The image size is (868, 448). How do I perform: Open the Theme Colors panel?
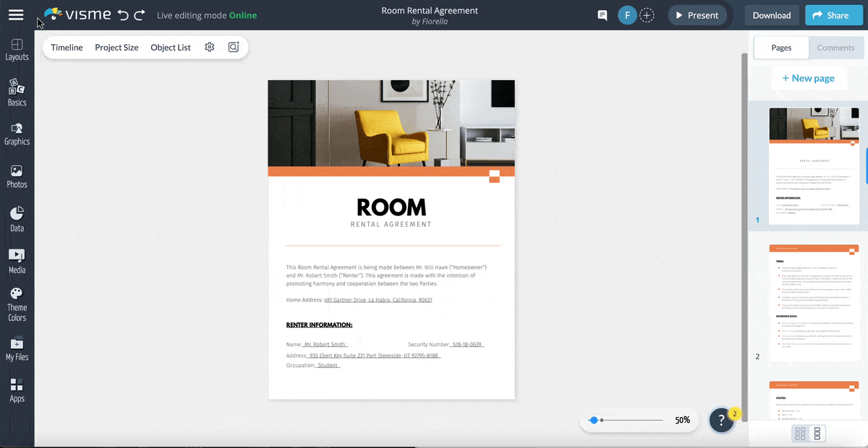(x=17, y=306)
